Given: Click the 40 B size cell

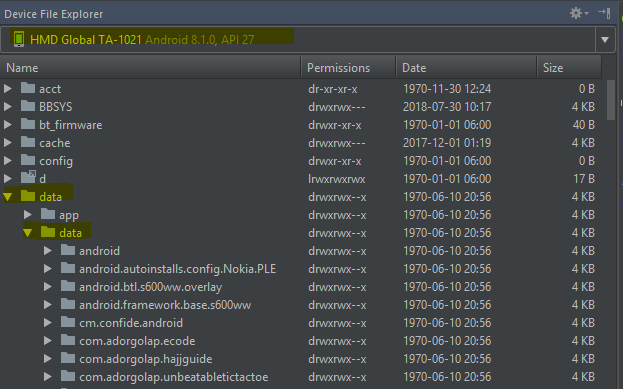Looking at the screenshot, I should pos(584,125).
